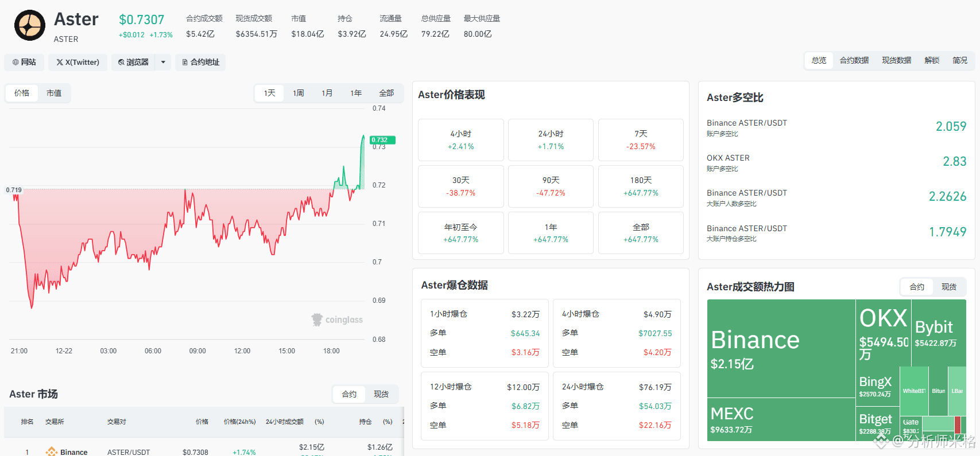Sort table by 24小时成交额 column header

click(285, 422)
